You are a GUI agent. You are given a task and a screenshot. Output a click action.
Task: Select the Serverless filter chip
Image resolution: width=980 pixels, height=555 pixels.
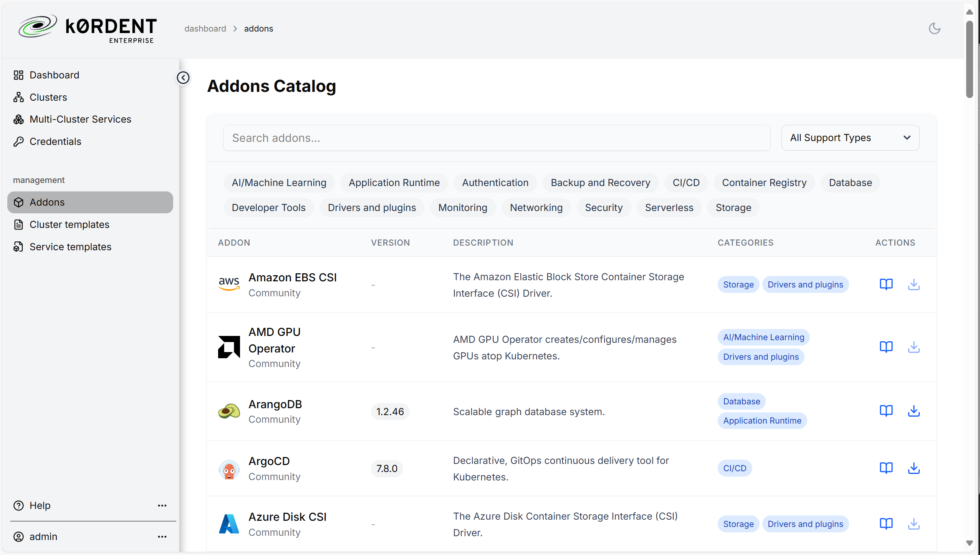(x=669, y=208)
